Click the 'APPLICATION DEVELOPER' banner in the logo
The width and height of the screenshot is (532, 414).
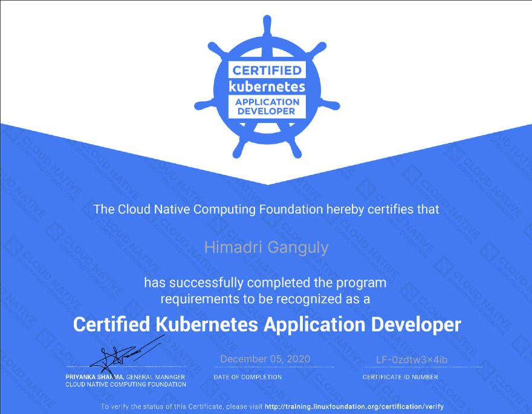[267, 107]
